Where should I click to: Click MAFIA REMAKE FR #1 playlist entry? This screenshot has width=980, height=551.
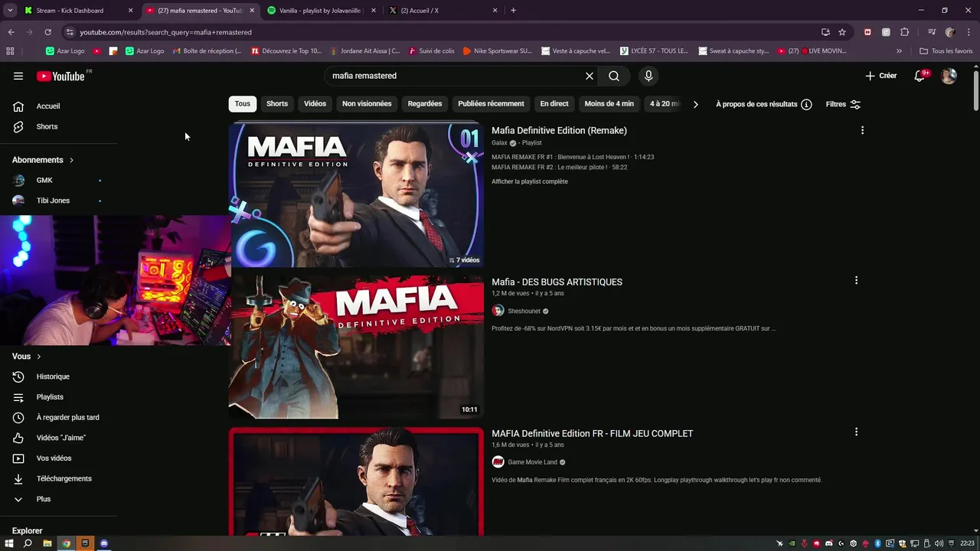[x=573, y=157]
